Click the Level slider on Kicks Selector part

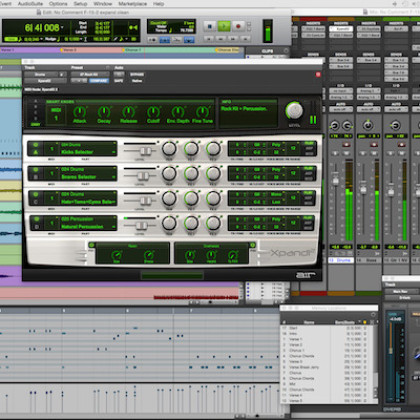pos(146,151)
